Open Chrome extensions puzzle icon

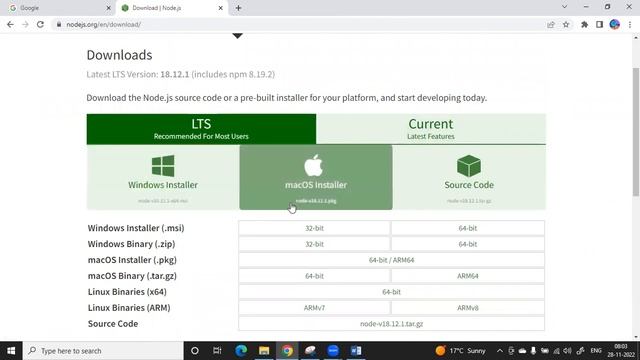point(584,24)
